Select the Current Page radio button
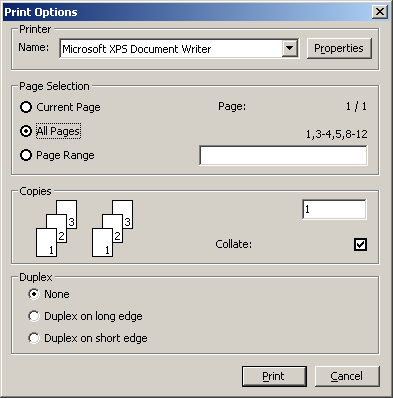 [x=26, y=107]
